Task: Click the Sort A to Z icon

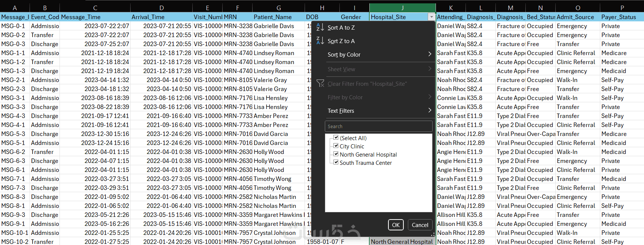Action: (320, 27)
